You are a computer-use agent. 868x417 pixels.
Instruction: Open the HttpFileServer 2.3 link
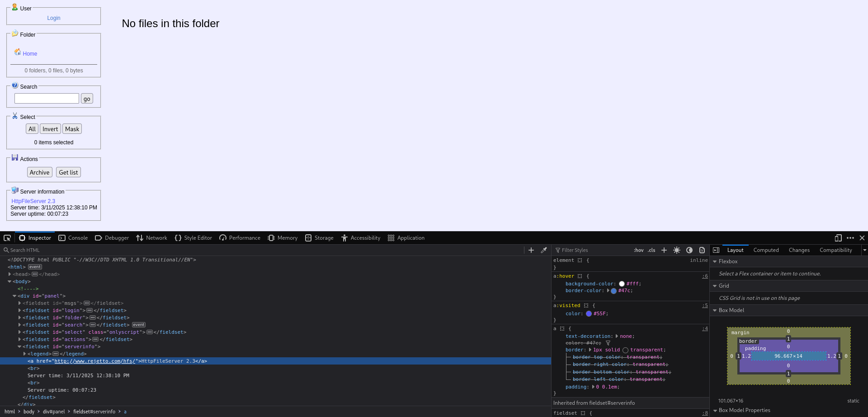click(x=33, y=201)
